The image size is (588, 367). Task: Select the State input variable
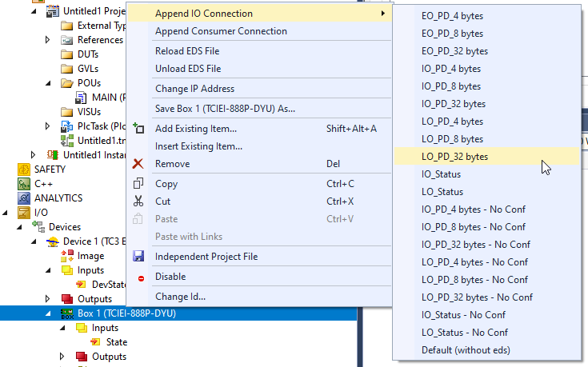[x=117, y=342]
